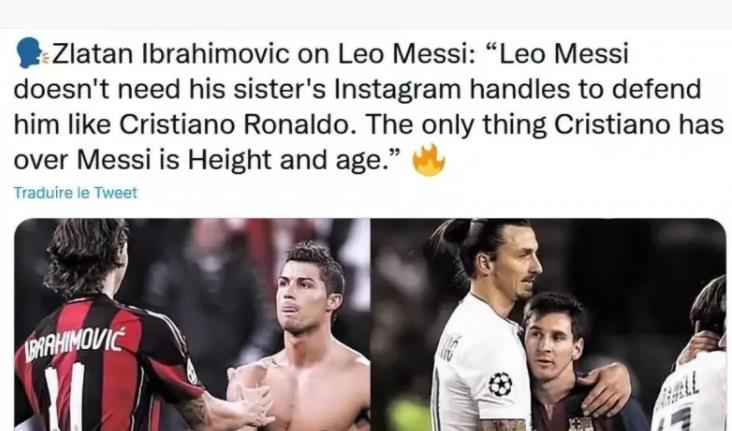This screenshot has width=732, height=431.
Task: Click the fire emoji after the quote
Action: (x=429, y=160)
